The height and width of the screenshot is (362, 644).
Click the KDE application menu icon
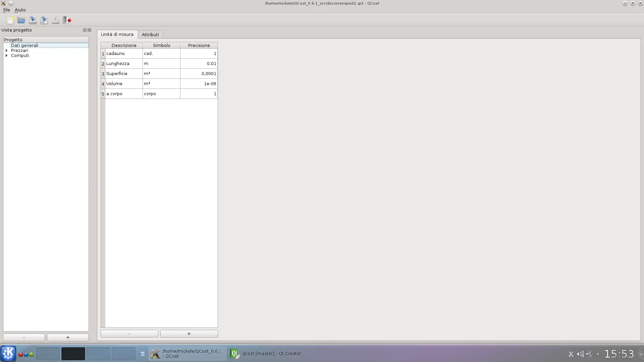tap(8, 354)
